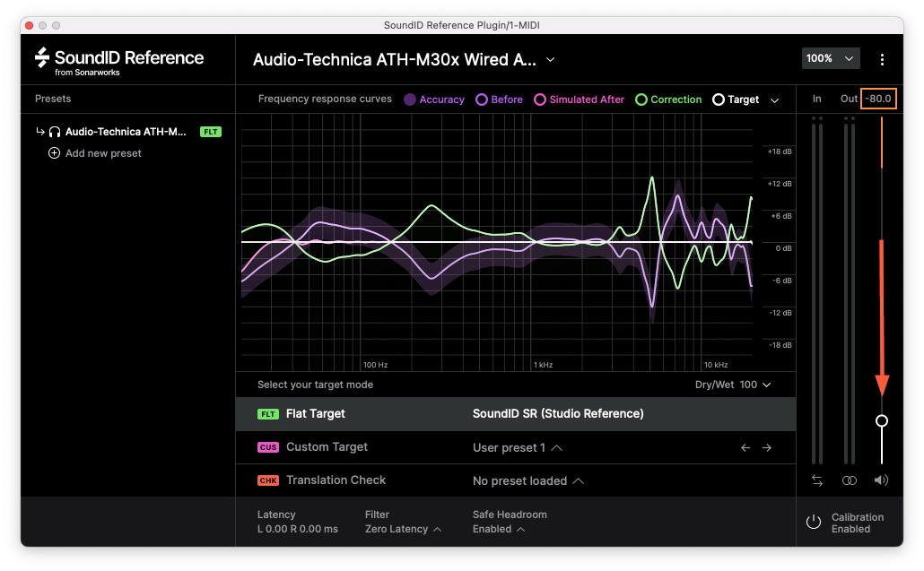Viewport: 924px width, 571px height.
Task: Click the right arrow next to User preset
Action: 767,447
